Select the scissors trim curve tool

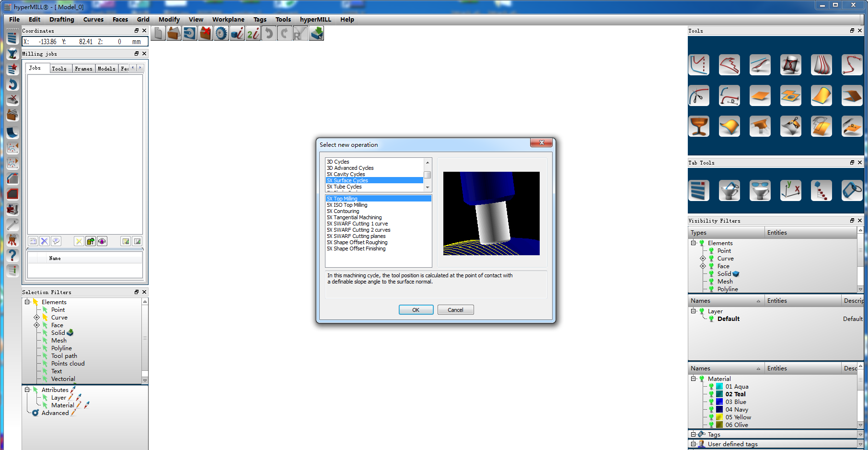[699, 95]
